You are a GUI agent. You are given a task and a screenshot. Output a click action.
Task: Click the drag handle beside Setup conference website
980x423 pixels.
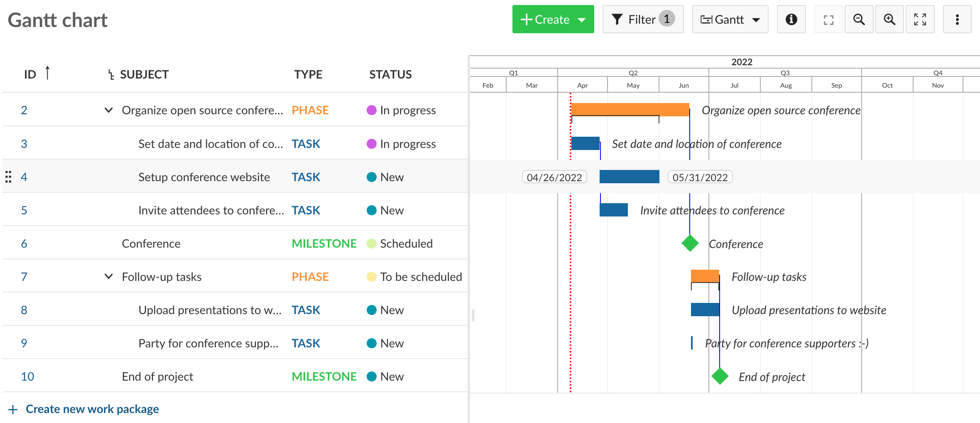pyautogui.click(x=8, y=177)
